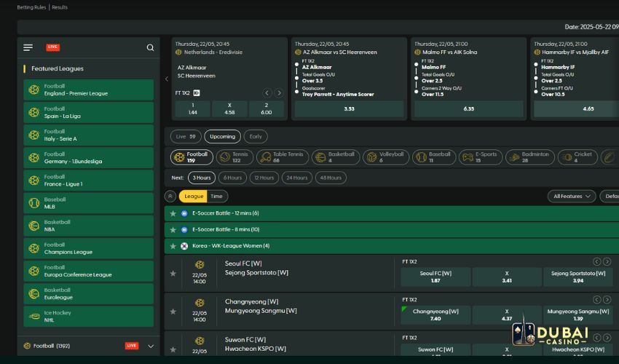Viewport: 619px width, 364px height.
Task: Open search with magnifier icon
Action: pyautogui.click(x=150, y=47)
